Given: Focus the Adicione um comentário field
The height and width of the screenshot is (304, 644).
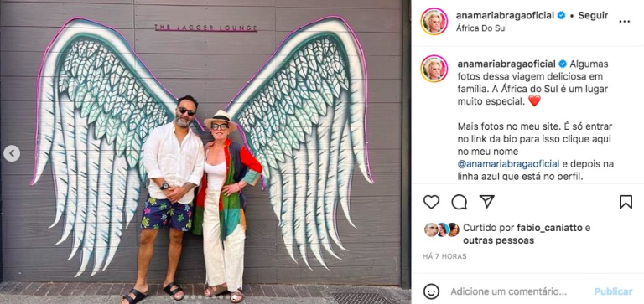Looking at the screenshot, I should pos(508,291).
